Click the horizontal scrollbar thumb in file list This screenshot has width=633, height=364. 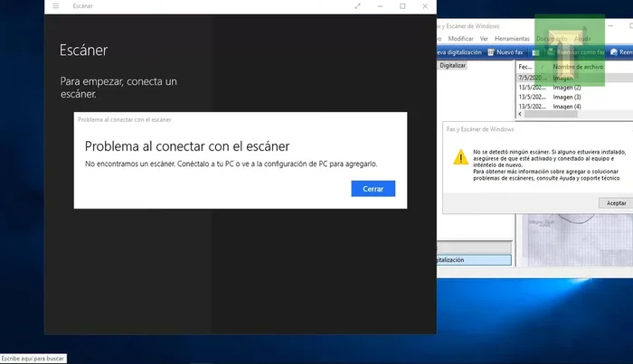tap(551, 114)
